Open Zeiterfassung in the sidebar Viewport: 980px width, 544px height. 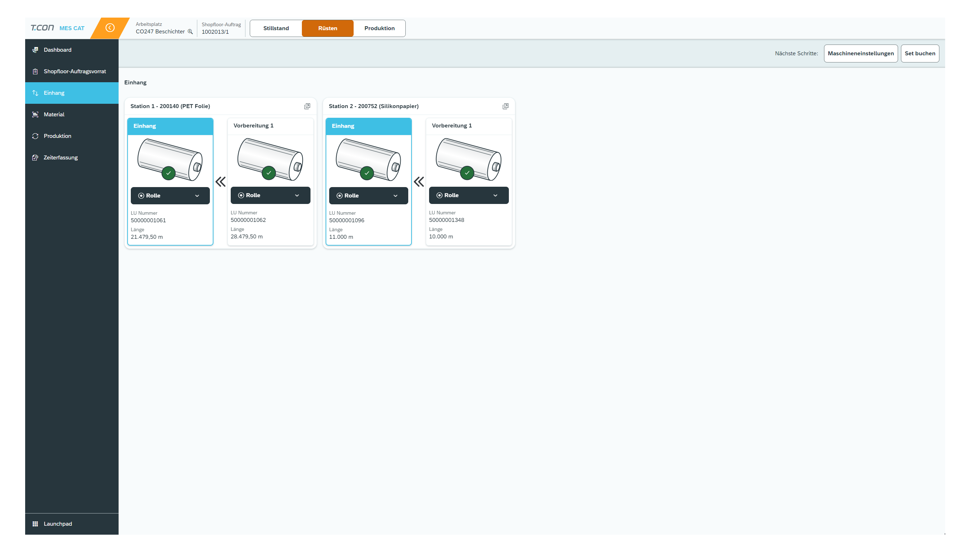pos(60,157)
